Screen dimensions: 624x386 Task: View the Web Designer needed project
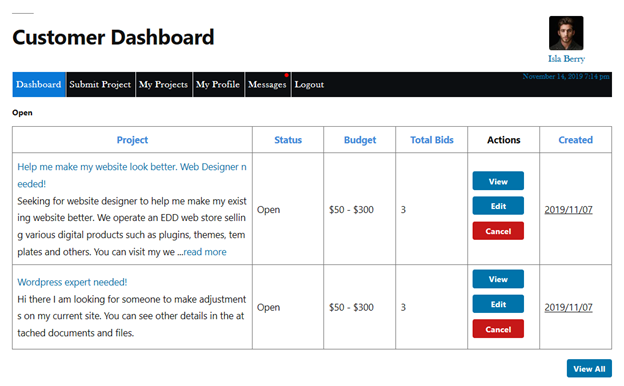498,181
